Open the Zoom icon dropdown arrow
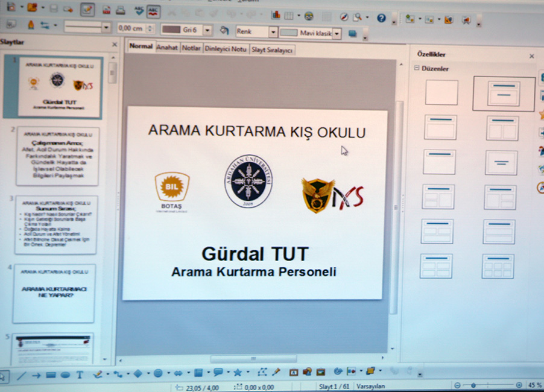 (366, 17)
